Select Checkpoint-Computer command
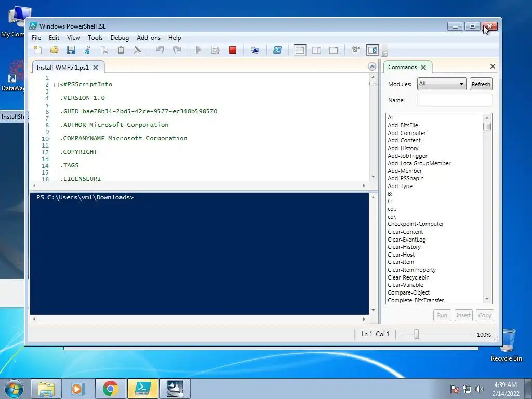532x399 pixels. [416, 224]
